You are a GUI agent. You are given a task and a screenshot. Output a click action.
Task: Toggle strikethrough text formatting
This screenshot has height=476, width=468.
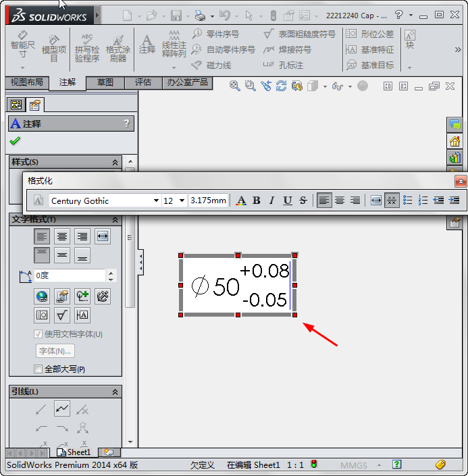click(x=303, y=201)
